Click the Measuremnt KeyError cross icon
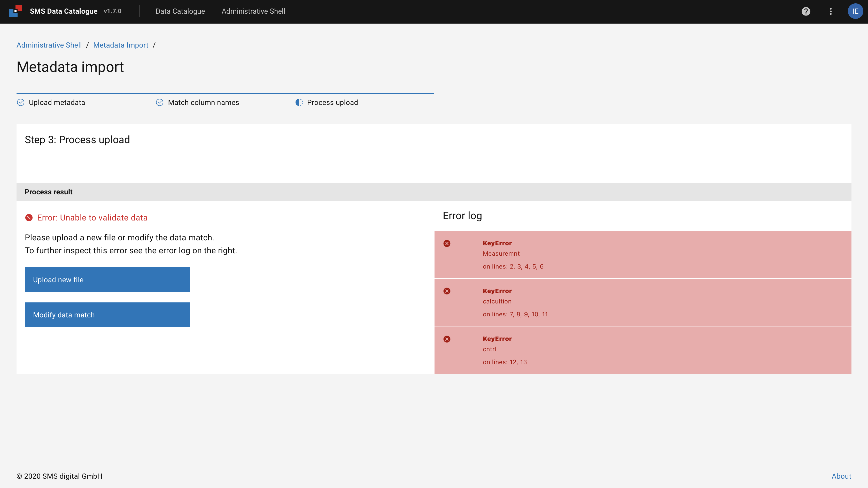The width and height of the screenshot is (868, 488). (447, 243)
